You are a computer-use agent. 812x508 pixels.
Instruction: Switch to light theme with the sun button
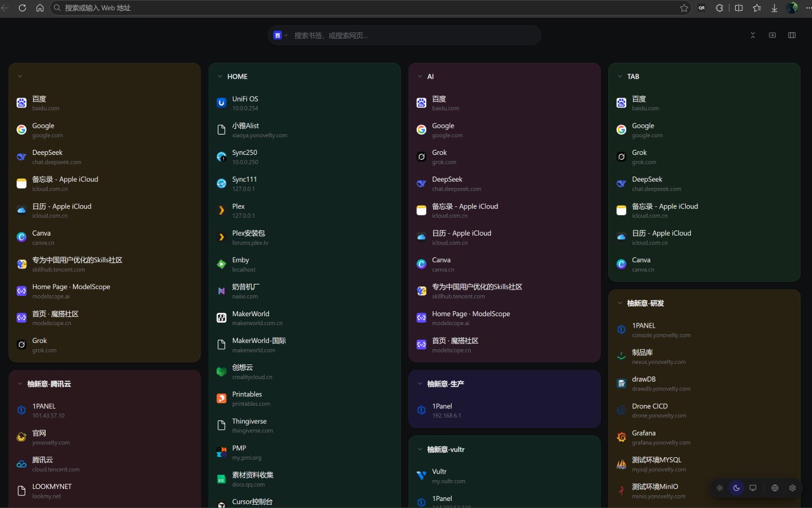[x=719, y=488]
